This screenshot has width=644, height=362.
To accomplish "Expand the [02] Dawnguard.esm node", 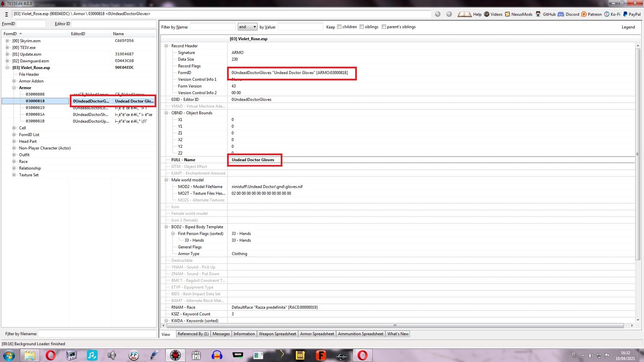I will click(x=7, y=61).
